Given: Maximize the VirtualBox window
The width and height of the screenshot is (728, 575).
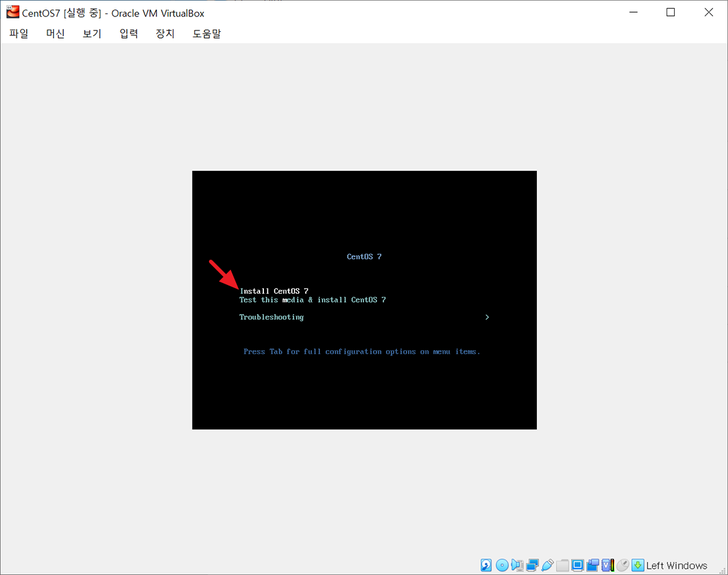Looking at the screenshot, I should pyautogui.click(x=670, y=12).
